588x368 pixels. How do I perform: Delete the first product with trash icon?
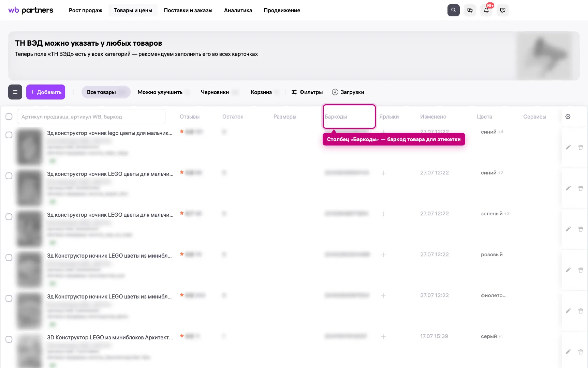coord(580,147)
